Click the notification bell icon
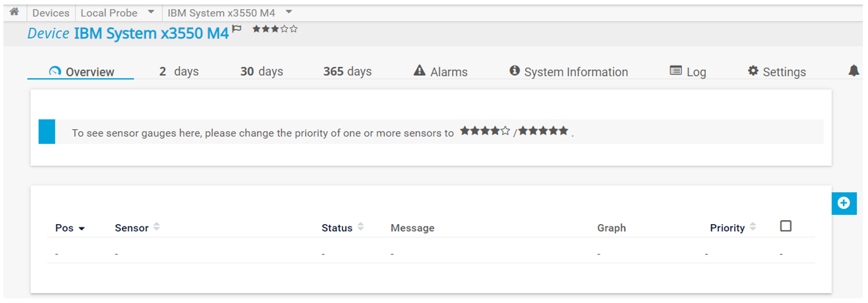The image size is (868, 303). (x=853, y=71)
